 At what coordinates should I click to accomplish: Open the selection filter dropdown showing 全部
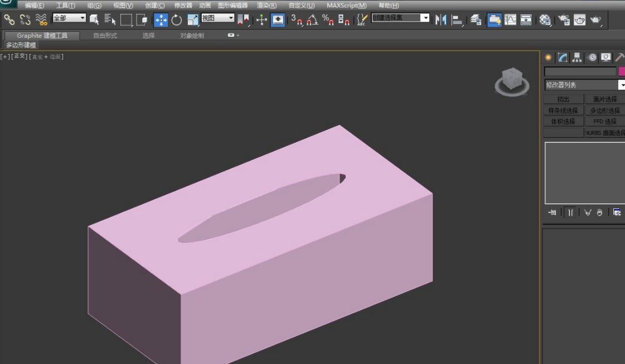tap(69, 18)
